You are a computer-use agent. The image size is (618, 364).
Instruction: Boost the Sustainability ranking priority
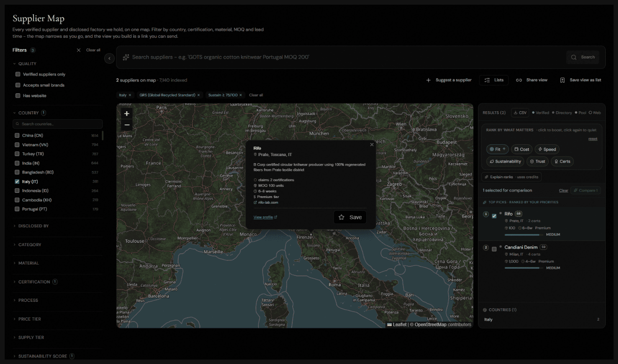[505, 161]
